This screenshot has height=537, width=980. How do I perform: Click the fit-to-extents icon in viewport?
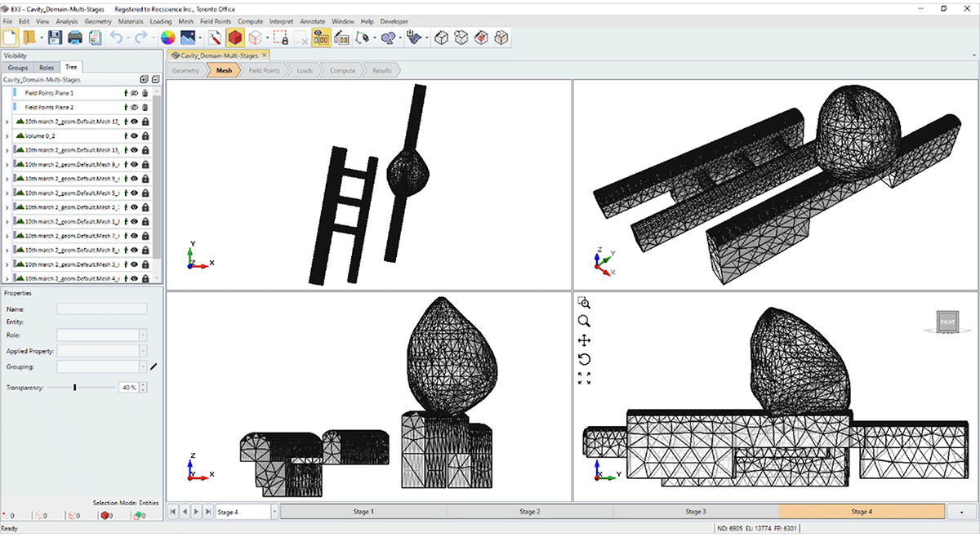(584, 378)
